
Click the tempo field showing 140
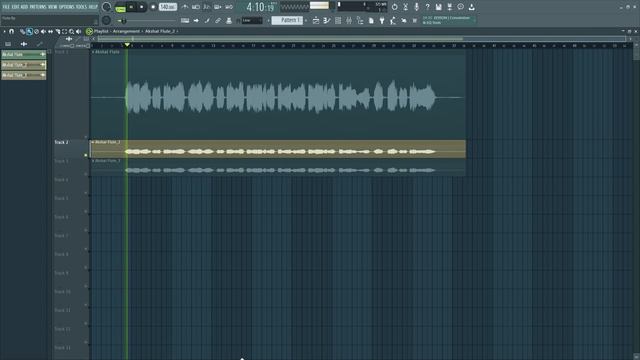tap(168, 7)
